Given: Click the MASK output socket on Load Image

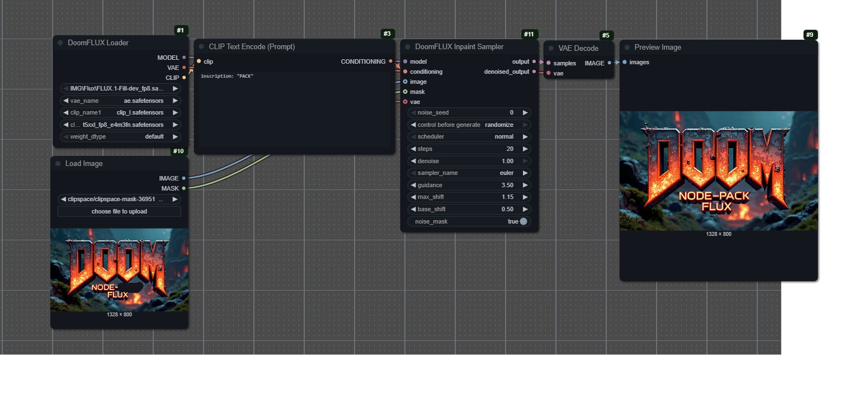Looking at the screenshot, I should pyautogui.click(x=184, y=188).
